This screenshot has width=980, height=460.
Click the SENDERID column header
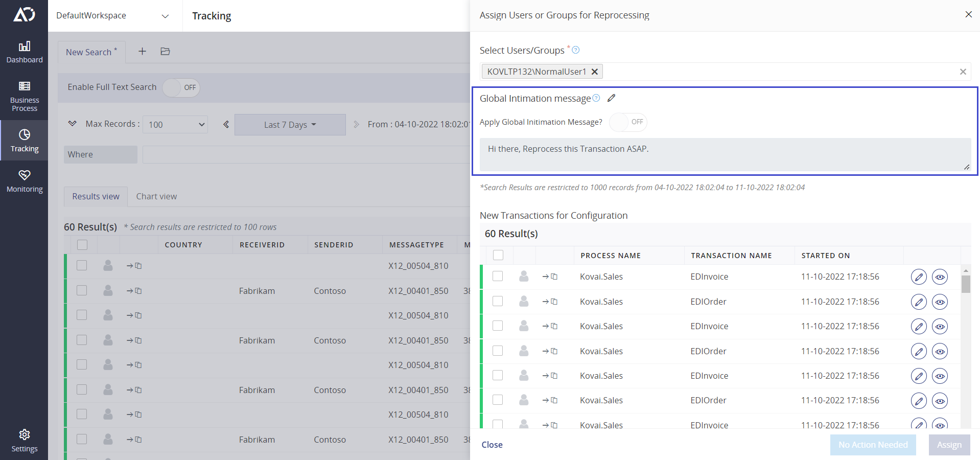(334, 245)
